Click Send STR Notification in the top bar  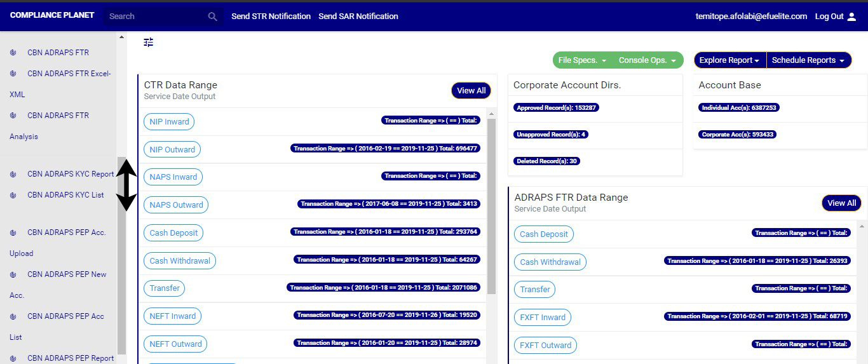tap(271, 17)
